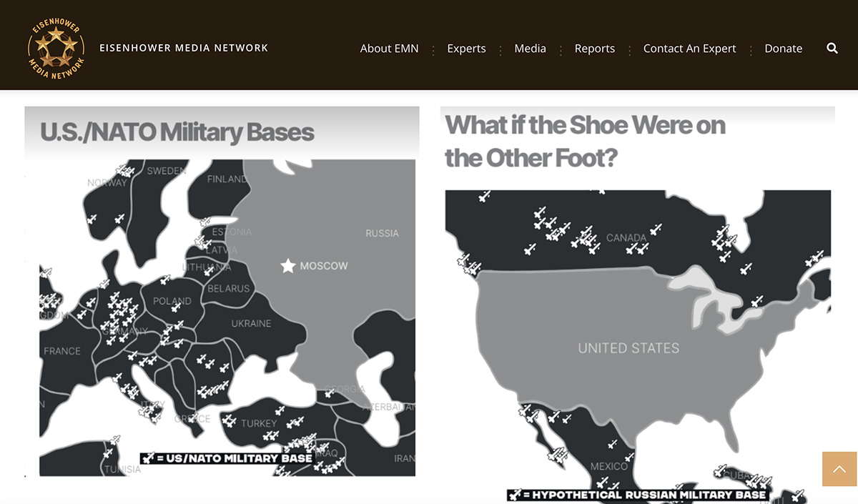The height and width of the screenshot is (504, 858).
Task: Click the Eisenhower Media Network star logo
Action: coord(56,48)
